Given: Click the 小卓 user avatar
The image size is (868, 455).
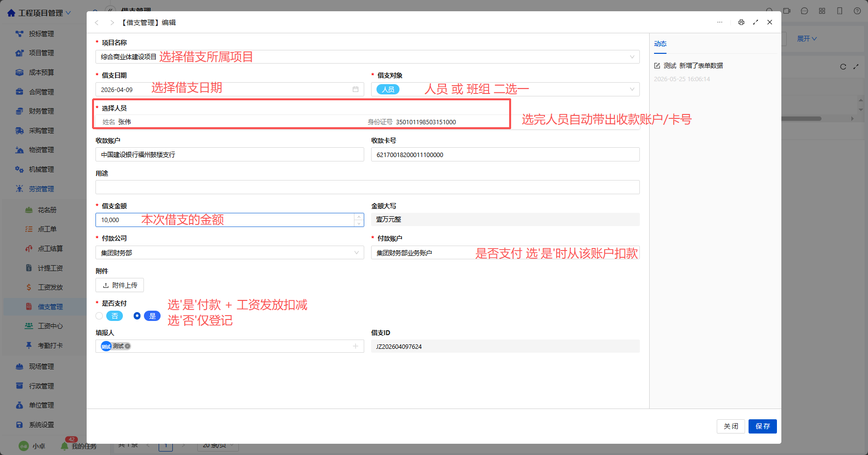Looking at the screenshot, I should pos(23,446).
